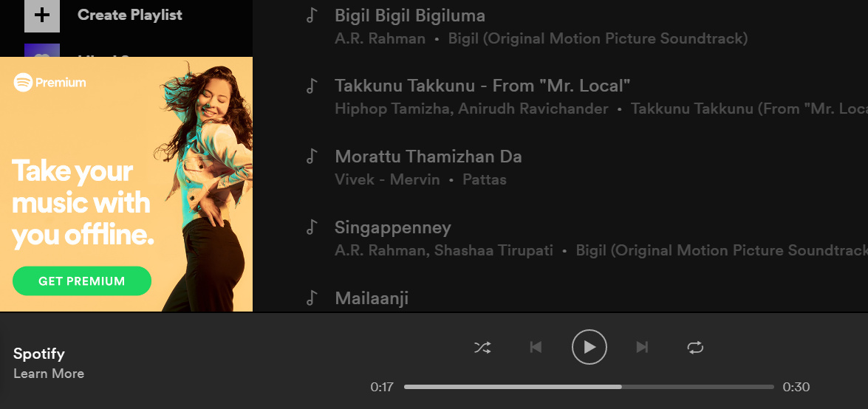Skip to the next track
Screen dimensions: 868x409
pyautogui.click(x=642, y=347)
